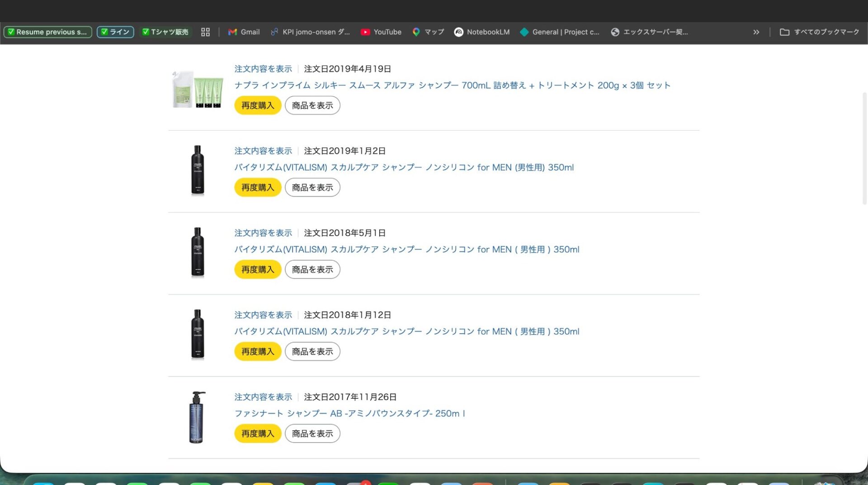Open the すべてのブックマーク folder
This screenshot has width=868, height=485.
click(x=819, y=32)
